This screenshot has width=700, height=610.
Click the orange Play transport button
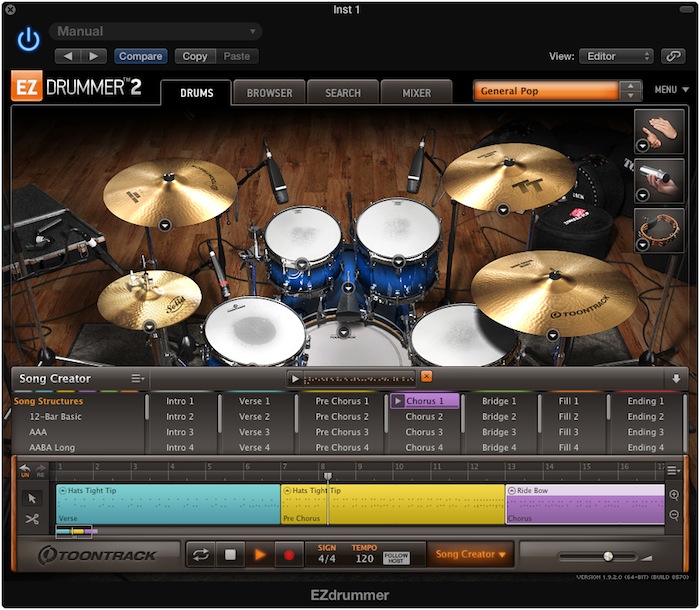coord(260,555)
